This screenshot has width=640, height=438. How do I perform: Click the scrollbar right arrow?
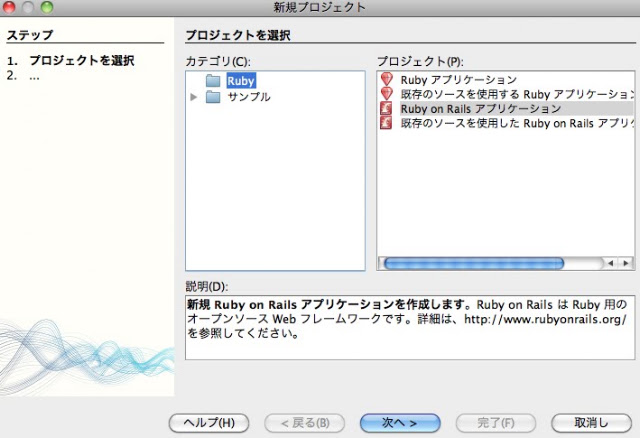click(x=626, y=263)
